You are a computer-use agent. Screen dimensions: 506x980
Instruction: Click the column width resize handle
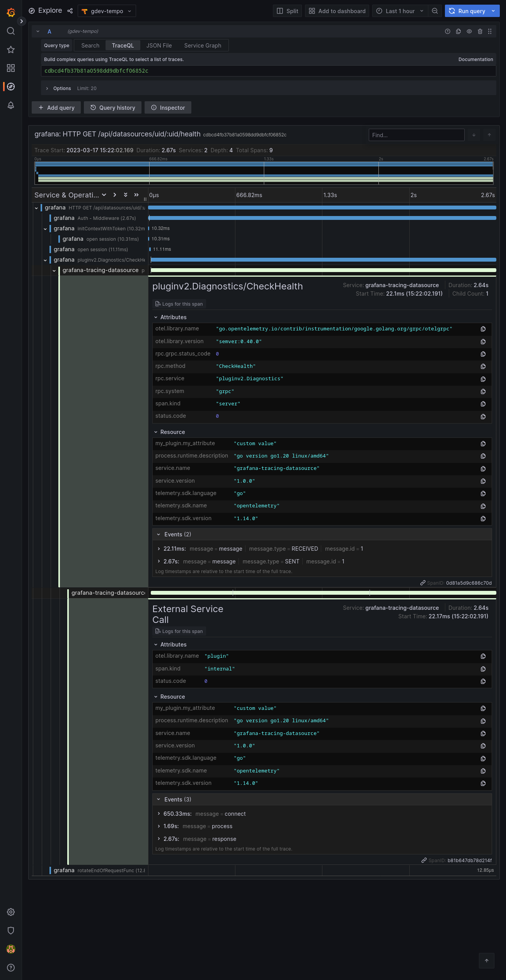tap(145, 199)
